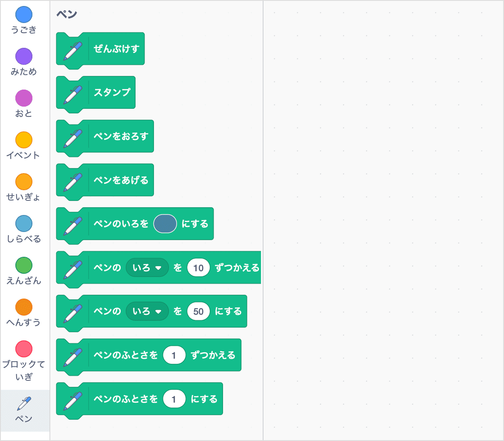Open the いろ dropdown on にする block
The image size is (504, 441).
point(147,311)
